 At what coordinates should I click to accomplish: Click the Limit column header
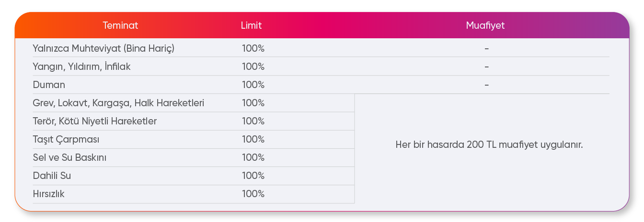[251, 26]
